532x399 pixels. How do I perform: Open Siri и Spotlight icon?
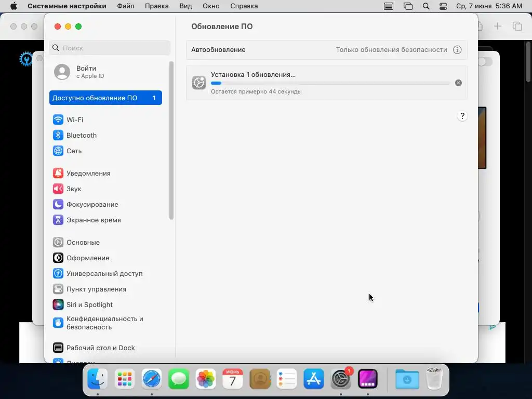click(58, 304)
